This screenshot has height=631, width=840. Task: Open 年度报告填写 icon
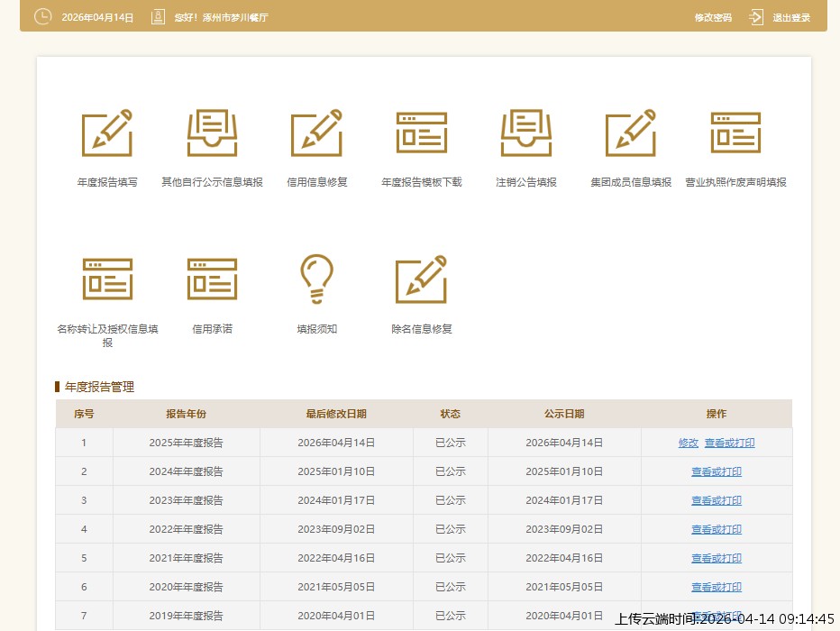point(107,133)
